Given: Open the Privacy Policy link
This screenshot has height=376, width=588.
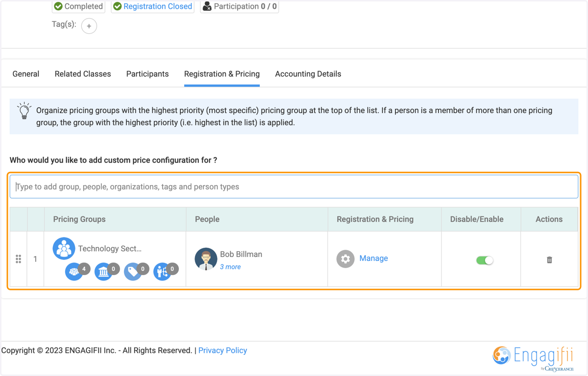Looking at the screenshot, I should tap(222, 351).
